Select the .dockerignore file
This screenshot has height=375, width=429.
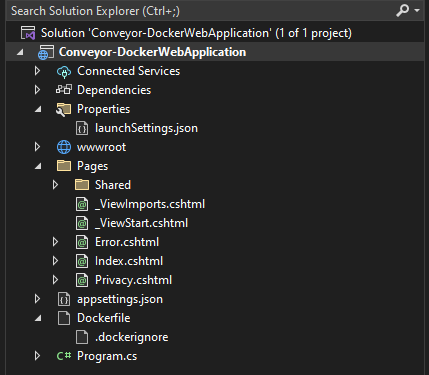click(x=131, y=337)
